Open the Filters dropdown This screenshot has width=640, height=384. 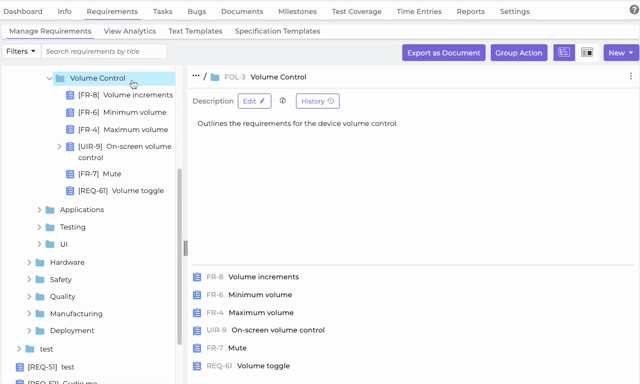[x=21, y=51]
